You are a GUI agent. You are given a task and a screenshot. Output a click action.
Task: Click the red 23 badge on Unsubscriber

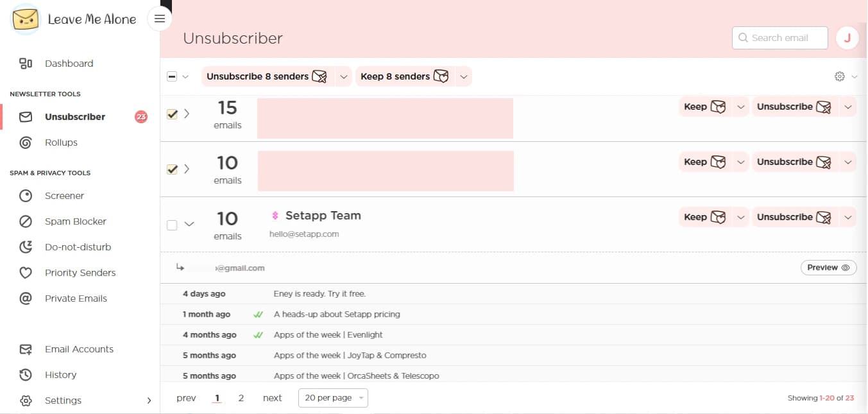click(141, 117)
